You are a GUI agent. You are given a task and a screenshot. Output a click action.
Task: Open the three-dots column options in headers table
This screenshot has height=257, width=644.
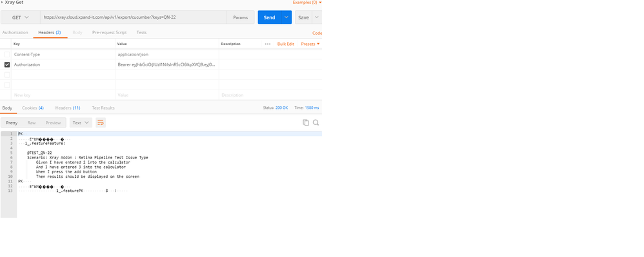click(268, 44)
